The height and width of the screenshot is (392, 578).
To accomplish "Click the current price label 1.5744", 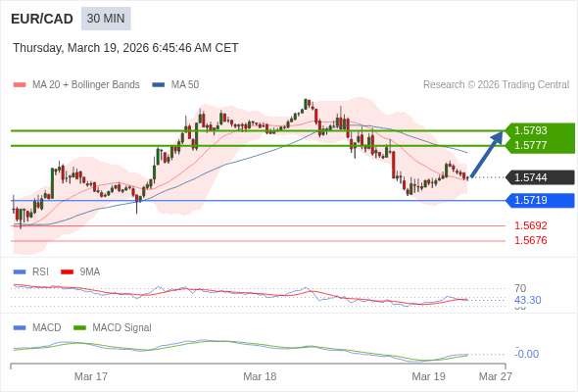I will pyautogui.click(x=541, y=177).
